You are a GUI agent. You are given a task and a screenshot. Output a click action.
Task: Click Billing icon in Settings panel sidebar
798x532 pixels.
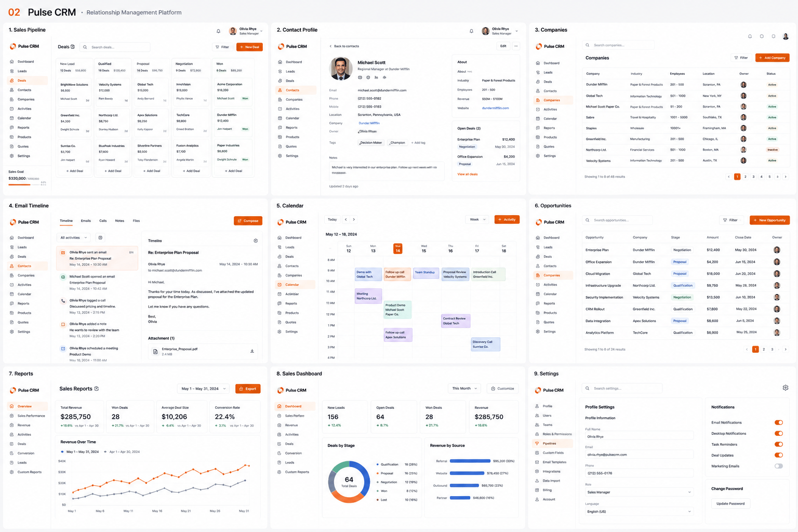pyautogui.click(x=537, y=490)
